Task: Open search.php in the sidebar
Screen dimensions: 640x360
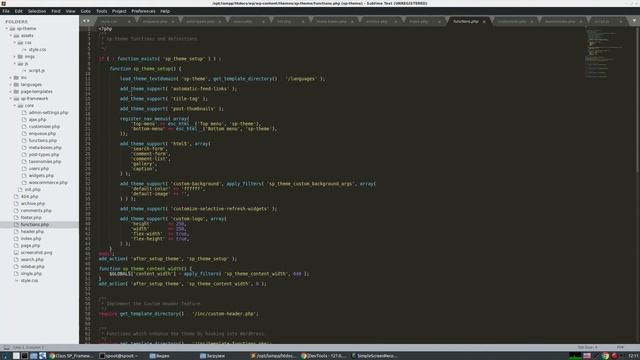Action: tap(32, 259)
